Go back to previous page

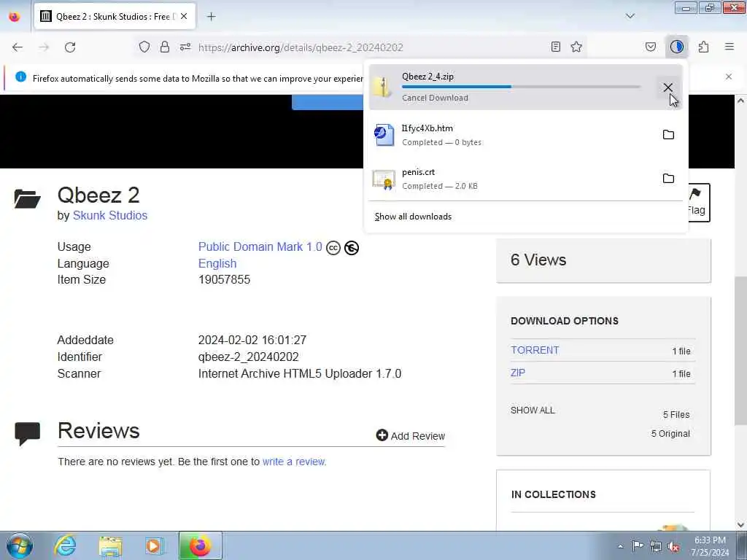pos(18,47)
